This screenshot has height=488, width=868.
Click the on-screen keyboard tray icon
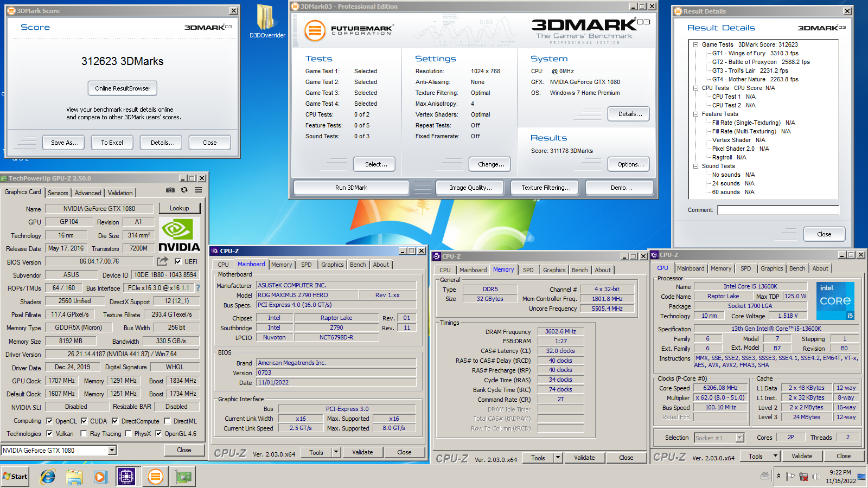[x=765, y=476]
